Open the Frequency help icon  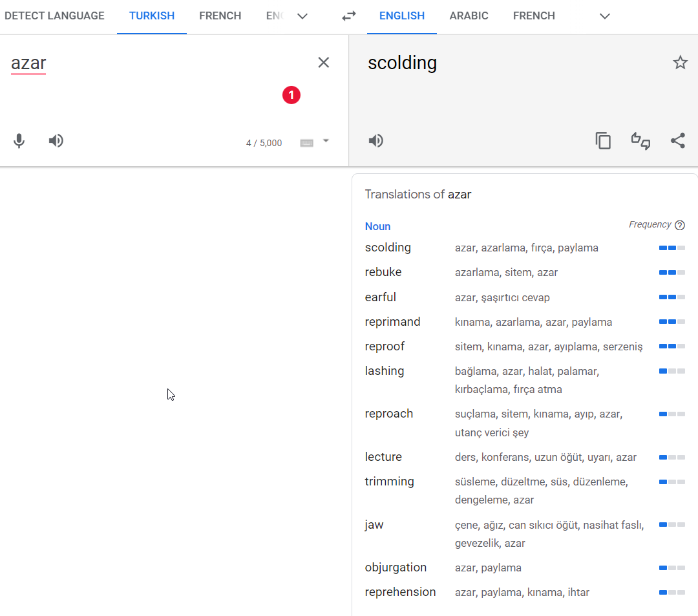[679, 225]
